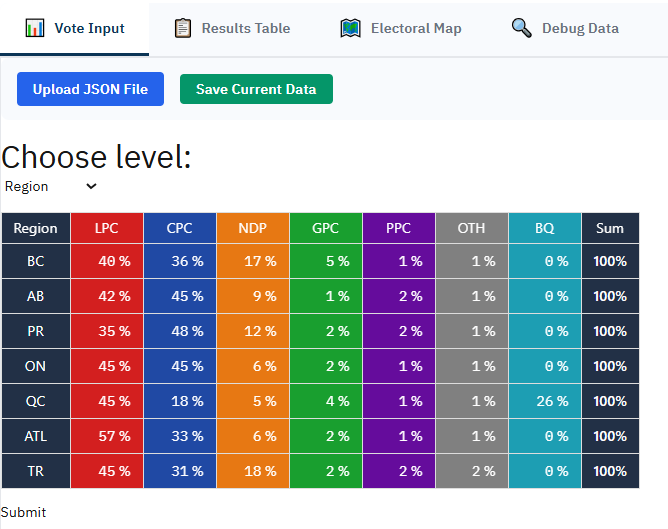Click the OTH column header

coord(472,228)
